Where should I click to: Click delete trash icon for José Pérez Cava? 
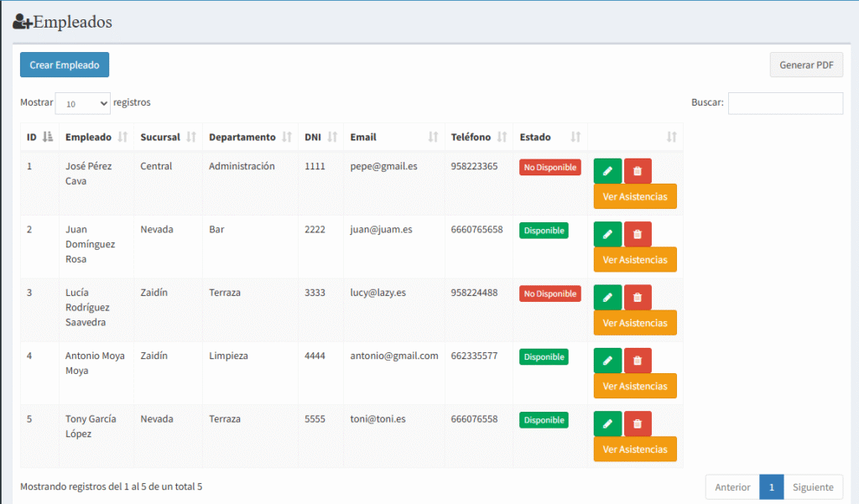click(x=638, y=171)
